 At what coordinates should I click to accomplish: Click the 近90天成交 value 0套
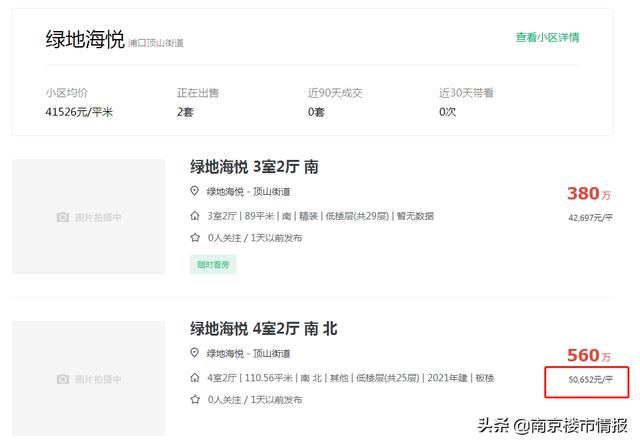(316, 112)
